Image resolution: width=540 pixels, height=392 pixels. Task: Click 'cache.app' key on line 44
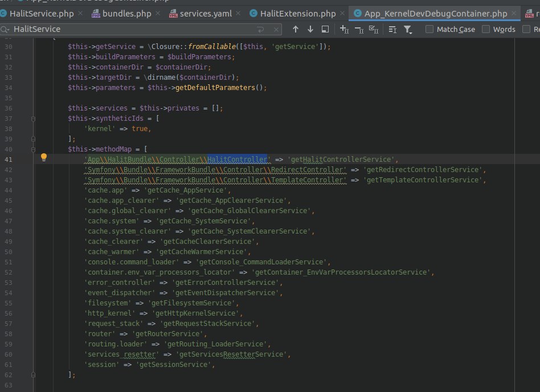pyautogui.click(x=106, y=190)
